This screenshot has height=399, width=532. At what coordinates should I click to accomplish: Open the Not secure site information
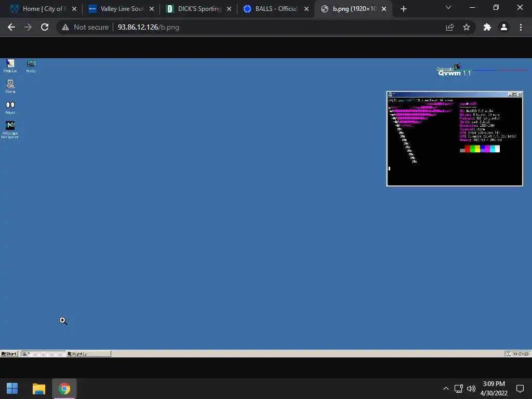click(85, 27)
